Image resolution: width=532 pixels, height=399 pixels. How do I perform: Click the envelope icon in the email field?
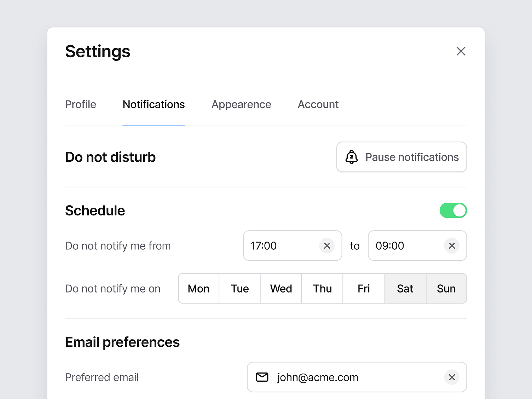(262, 377)
